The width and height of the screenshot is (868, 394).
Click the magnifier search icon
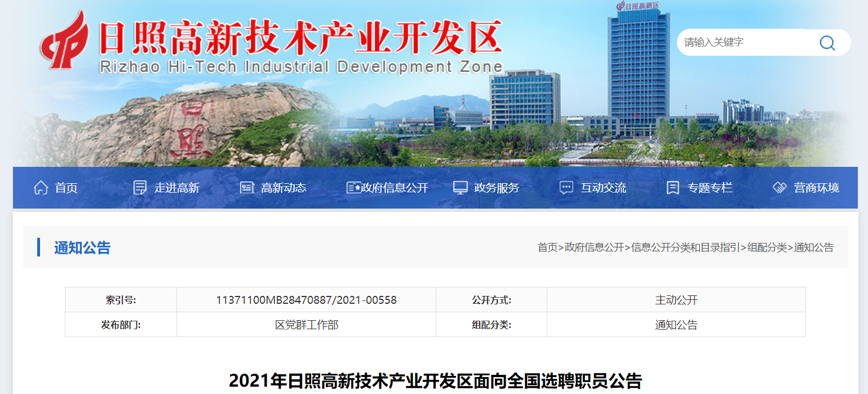coord(827,43)
